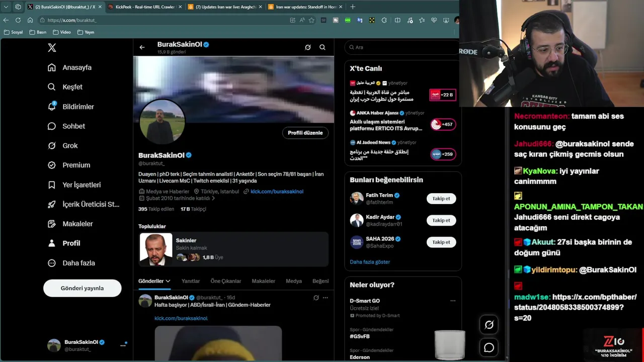
Task: Open Ederson trending topic
Action: tap(360, 357)
